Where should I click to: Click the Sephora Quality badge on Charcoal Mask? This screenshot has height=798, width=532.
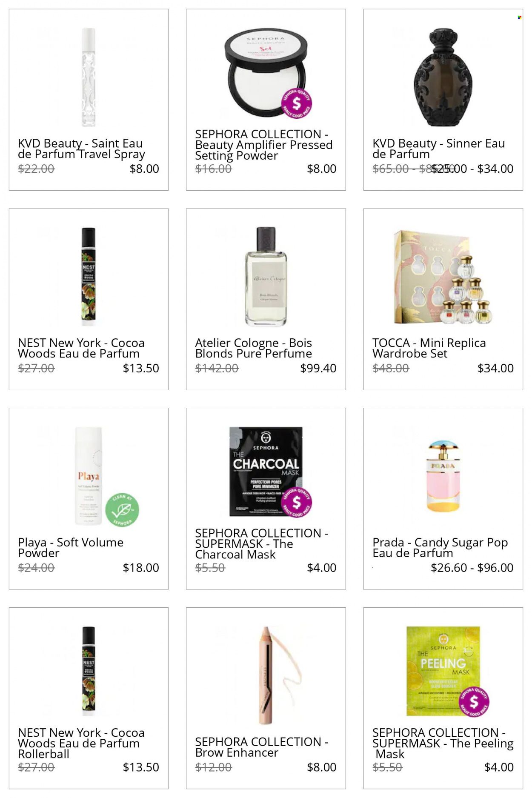297,503
